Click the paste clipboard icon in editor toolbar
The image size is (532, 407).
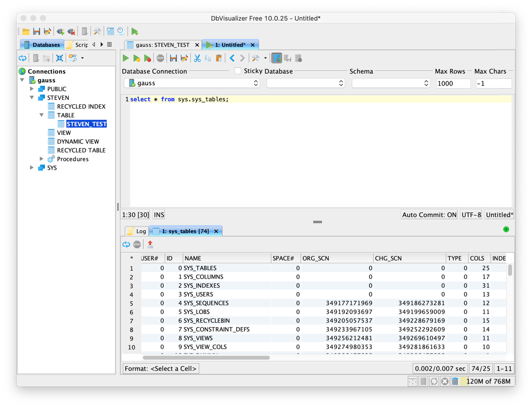click(x=219, y=58)
